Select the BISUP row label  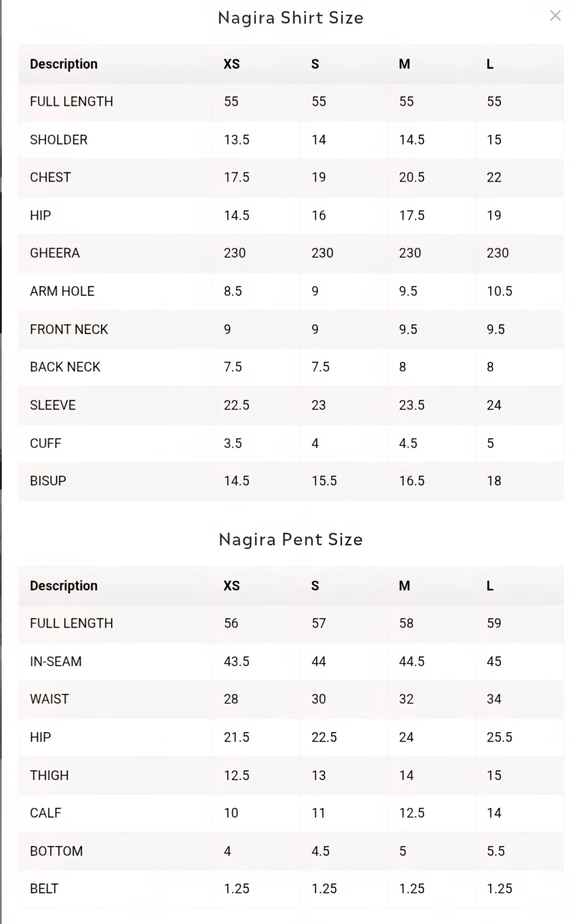[x=48, y=481]
